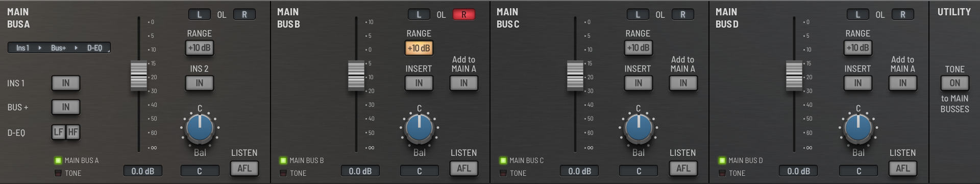
Task: Click the Main Bus D fader handle
Action: [794, 76]
